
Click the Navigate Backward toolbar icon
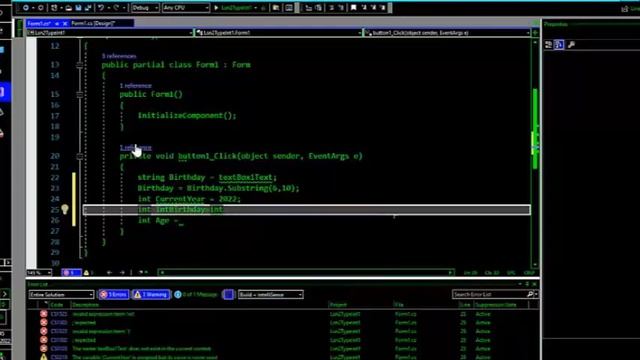click(25, 8)
